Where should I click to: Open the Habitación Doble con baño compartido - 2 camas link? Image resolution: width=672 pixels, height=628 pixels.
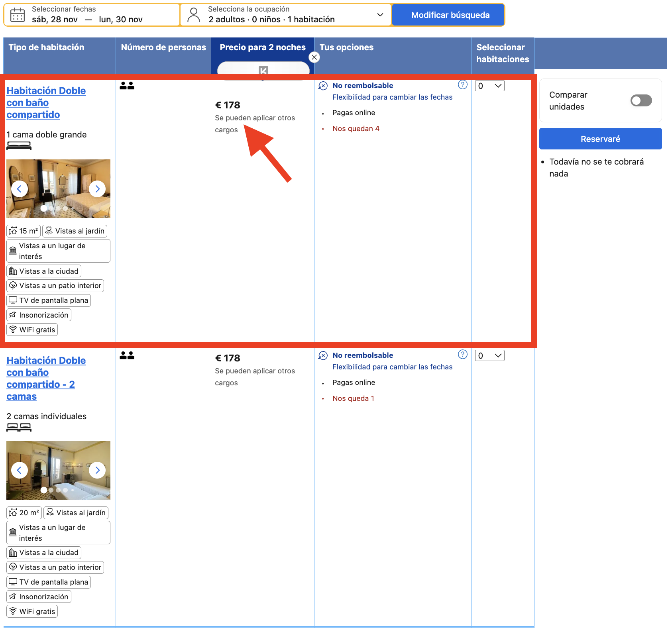pyautogui.click(x=46, y=378)
